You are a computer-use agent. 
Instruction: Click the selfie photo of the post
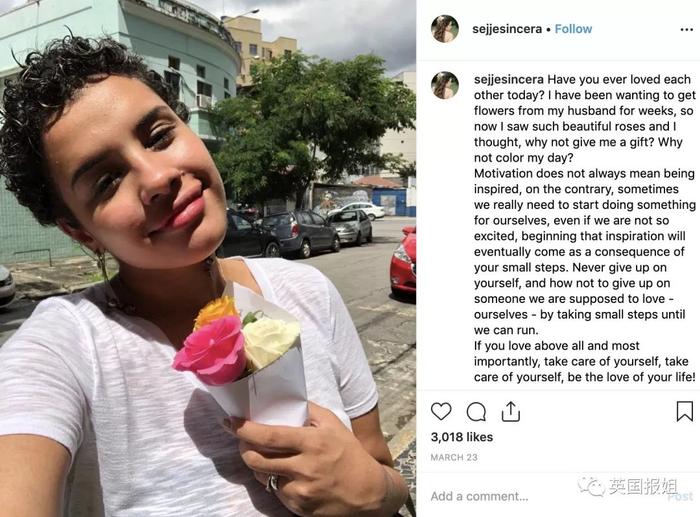208,258
